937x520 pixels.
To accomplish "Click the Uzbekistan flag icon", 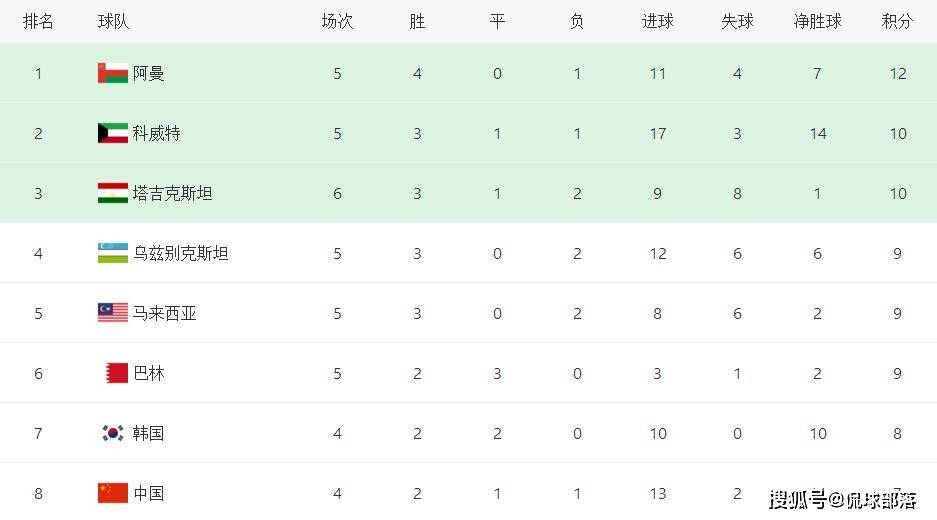I will [x=113, y=253].
